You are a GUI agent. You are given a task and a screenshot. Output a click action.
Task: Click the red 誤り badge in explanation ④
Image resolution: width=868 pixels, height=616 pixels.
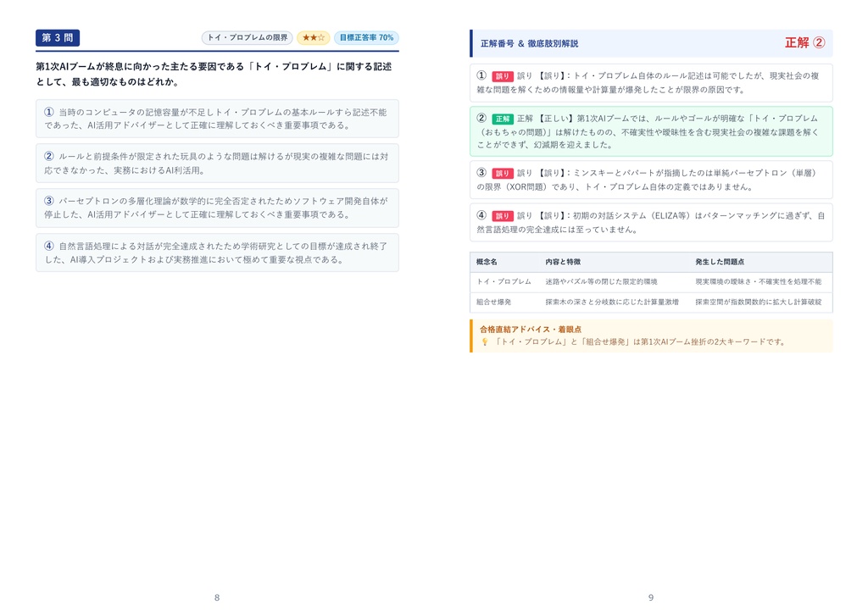tap(503, 216)
